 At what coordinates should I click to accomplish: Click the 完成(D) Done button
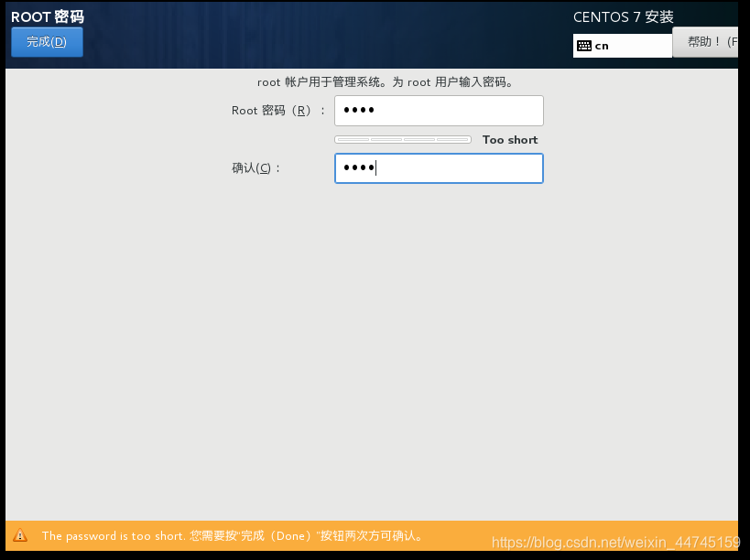coord(47,42)
